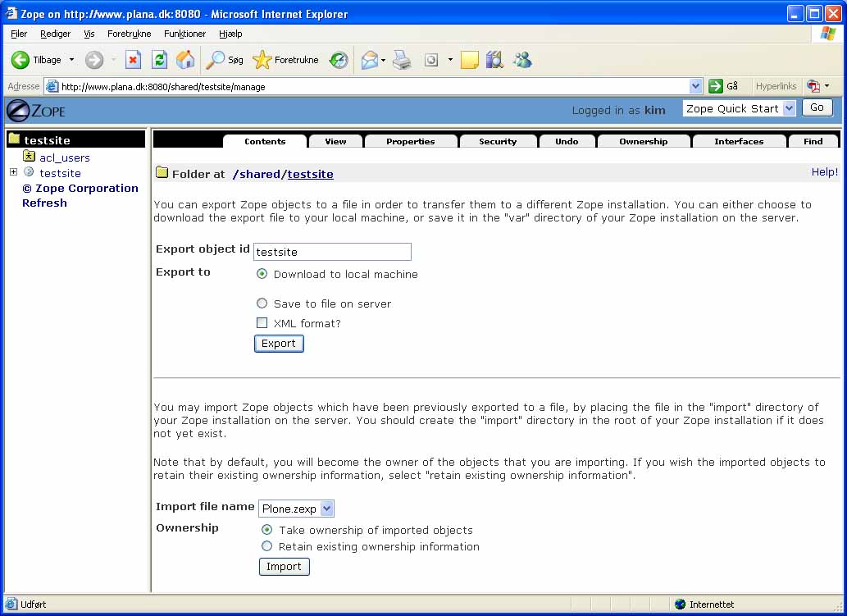Open acl_users in the navigation tree

[x=64, y=157]
